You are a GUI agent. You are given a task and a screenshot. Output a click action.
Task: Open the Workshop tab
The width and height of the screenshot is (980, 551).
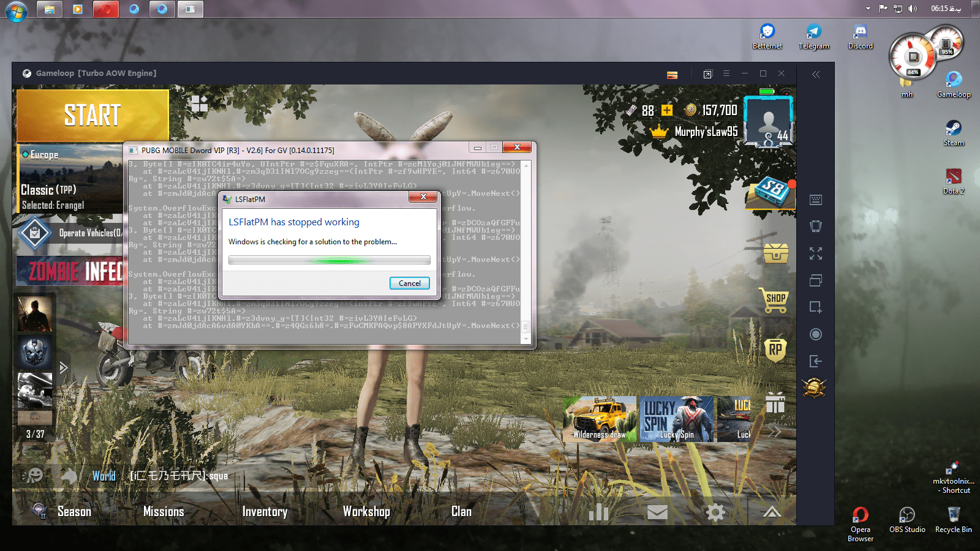(366, 512)
